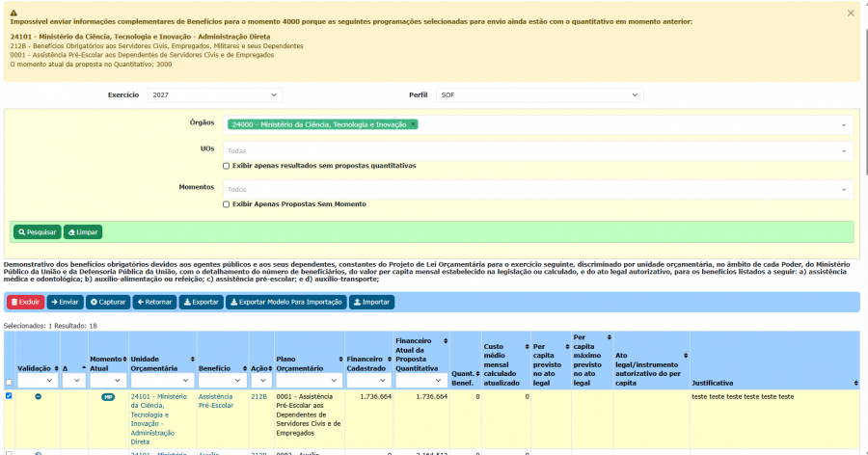Click the Enviar button
Viewport: 868px width, 455px height.
click(x=65, y=303)
